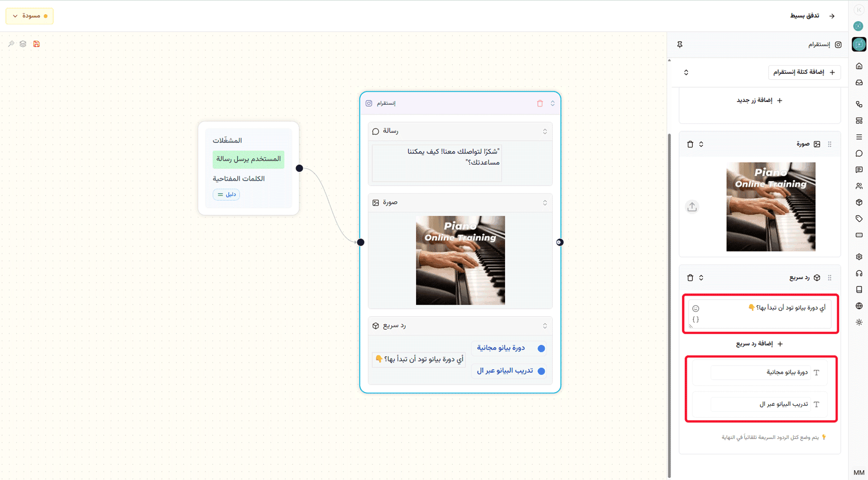Collapse the رد سريع block in the side panel
868x480 pixels.
(701, 278)
